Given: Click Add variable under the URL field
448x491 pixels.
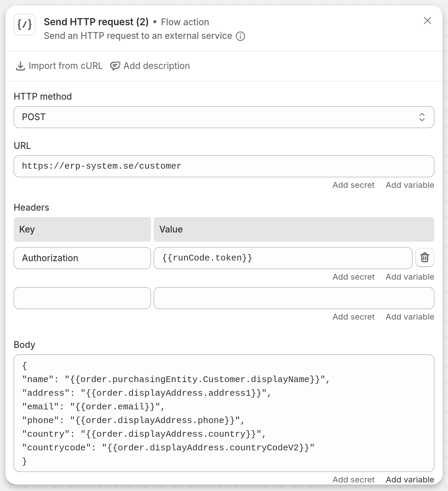Looking at the screenshot, I should click(409, 185).
